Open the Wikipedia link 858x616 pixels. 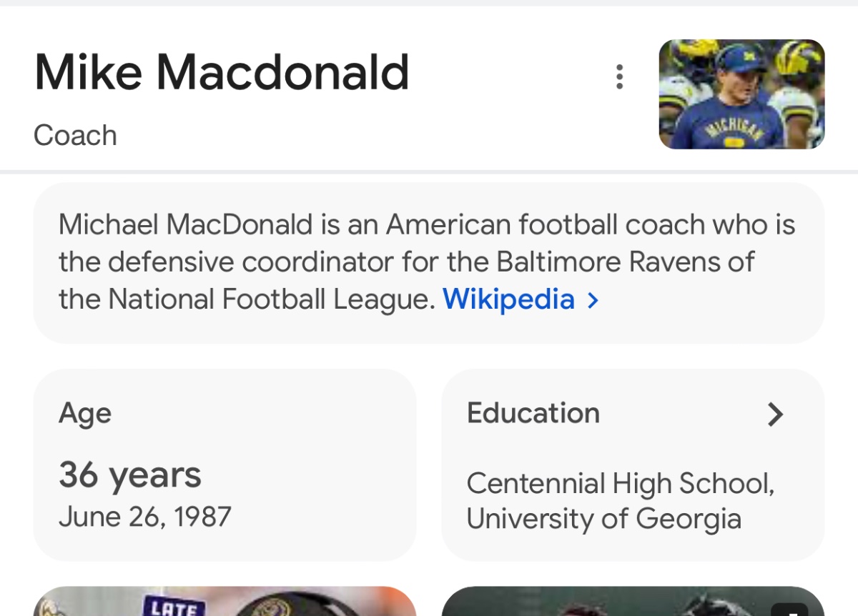[x=508, y=299]
